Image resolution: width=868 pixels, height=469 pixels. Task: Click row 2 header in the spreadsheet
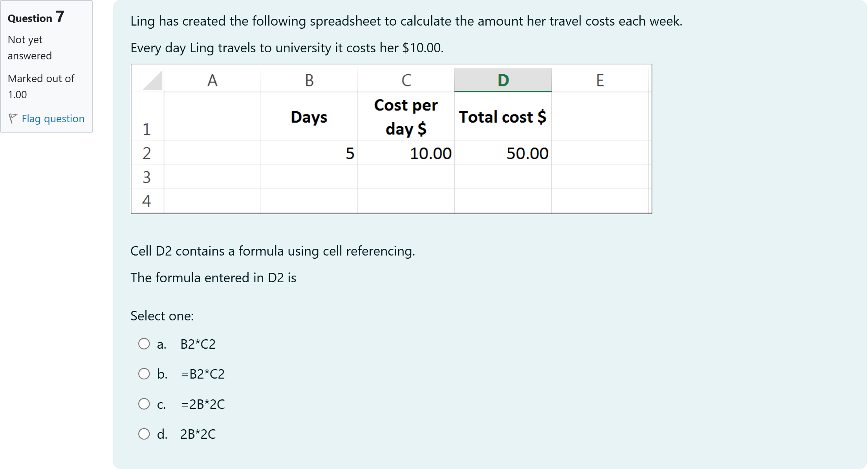tap(147, 153)
